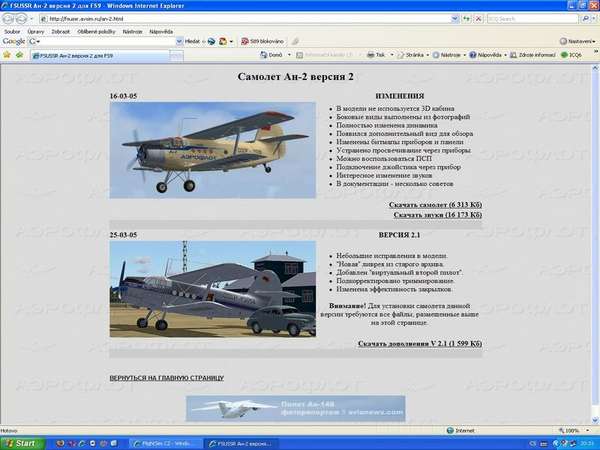600x450 pixels.
Task: Click the browser Back arrow button
Action: [x=8, y=18]
